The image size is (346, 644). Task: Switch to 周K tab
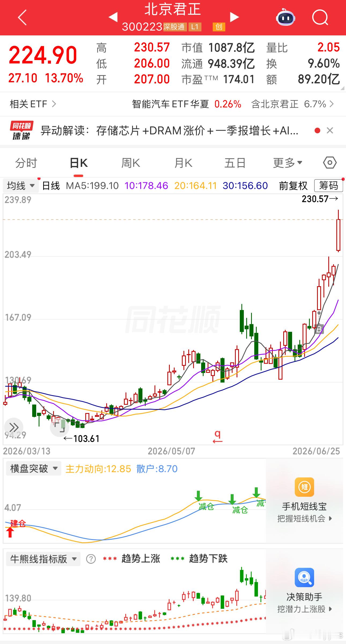(x=131, y=163)
